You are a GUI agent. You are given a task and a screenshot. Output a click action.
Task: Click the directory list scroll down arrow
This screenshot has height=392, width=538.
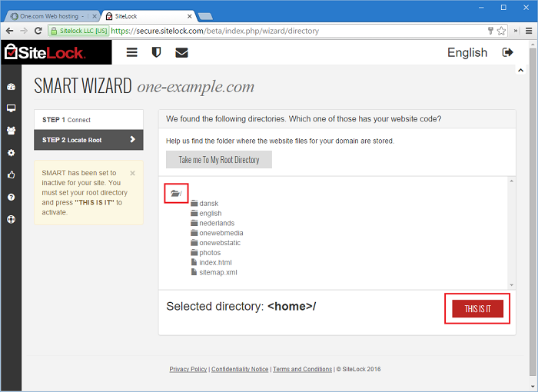512,285
